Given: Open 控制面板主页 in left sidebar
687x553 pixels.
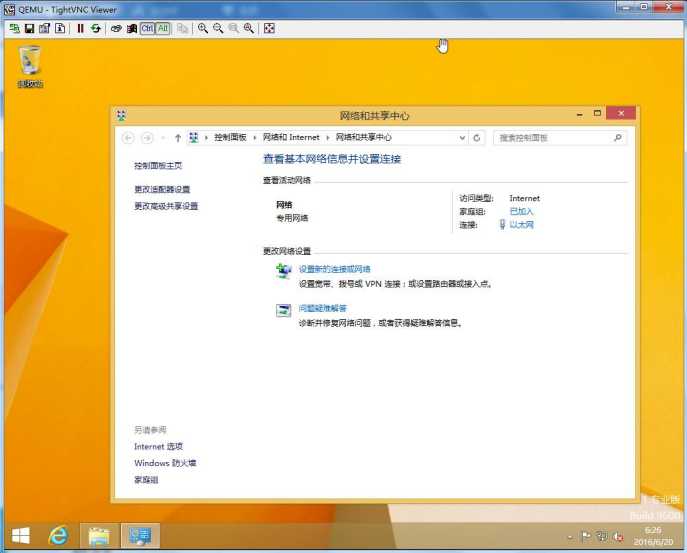Looking at the screenshot, I should tap(158, 166).
